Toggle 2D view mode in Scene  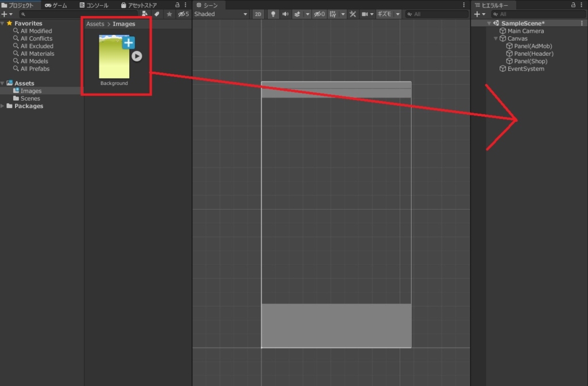point(258,14)
